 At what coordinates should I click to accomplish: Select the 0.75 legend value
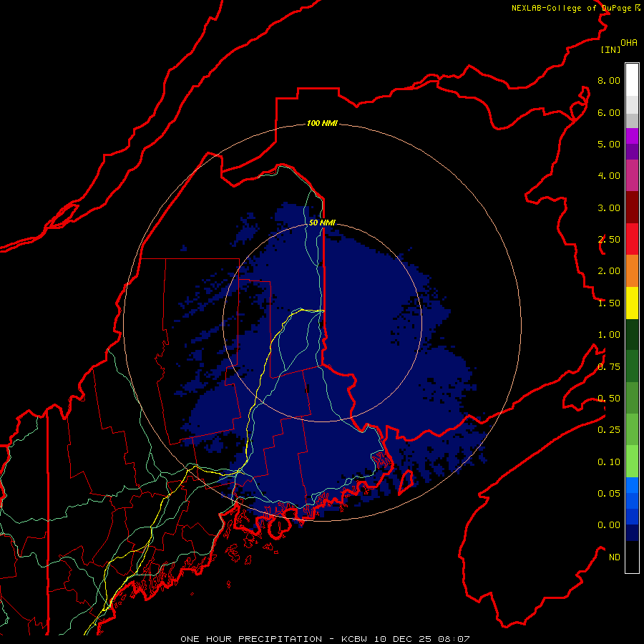tap(609, 367)
